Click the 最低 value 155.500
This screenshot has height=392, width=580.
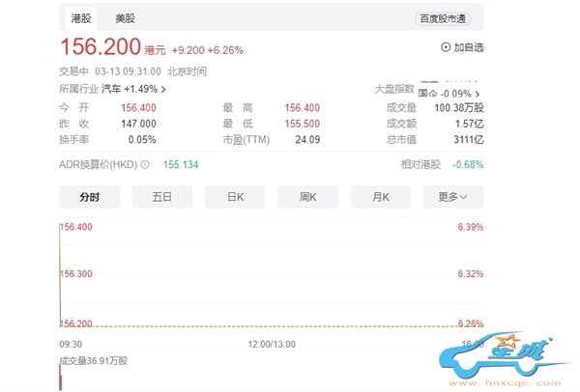click(302, 124)
